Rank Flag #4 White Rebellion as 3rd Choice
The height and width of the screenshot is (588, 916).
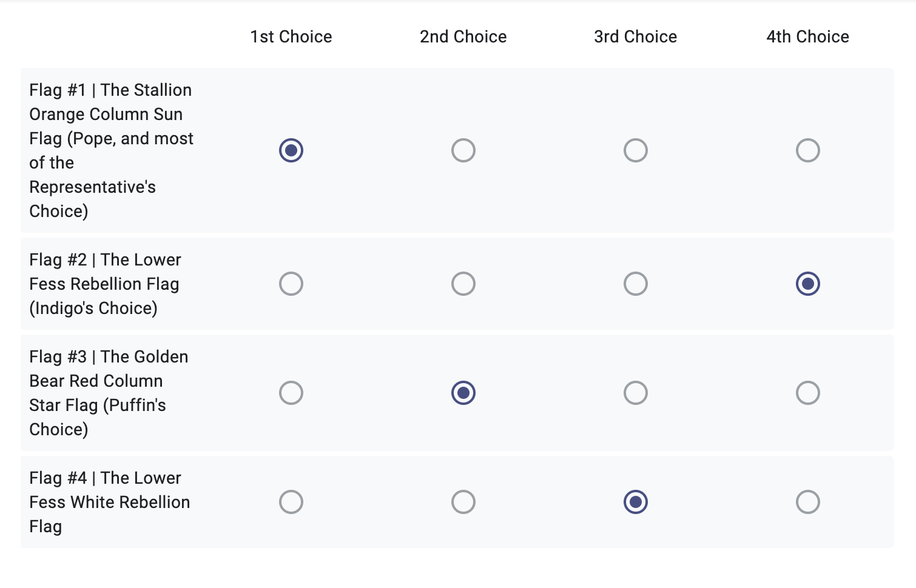(636, 502)
